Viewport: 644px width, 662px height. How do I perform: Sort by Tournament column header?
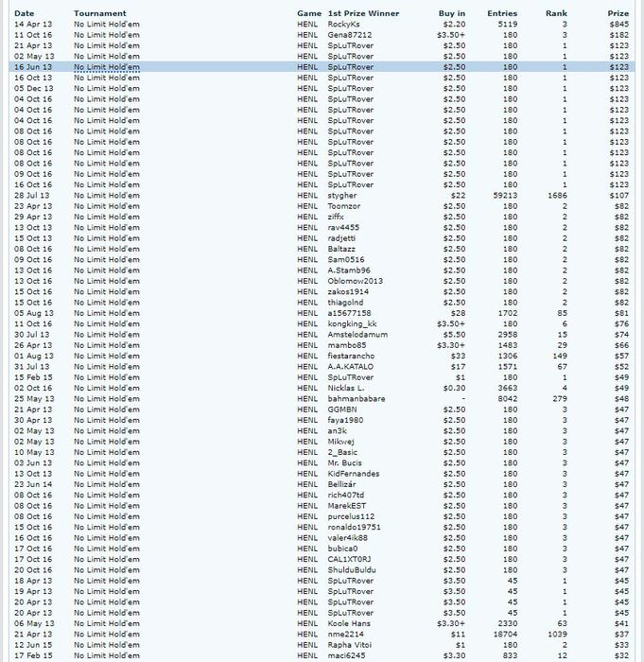coord(99,13)
